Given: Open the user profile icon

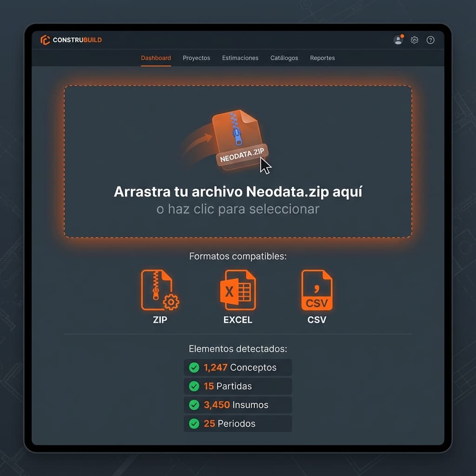Looking at the screenshot, I should click(x=398, y=40).
